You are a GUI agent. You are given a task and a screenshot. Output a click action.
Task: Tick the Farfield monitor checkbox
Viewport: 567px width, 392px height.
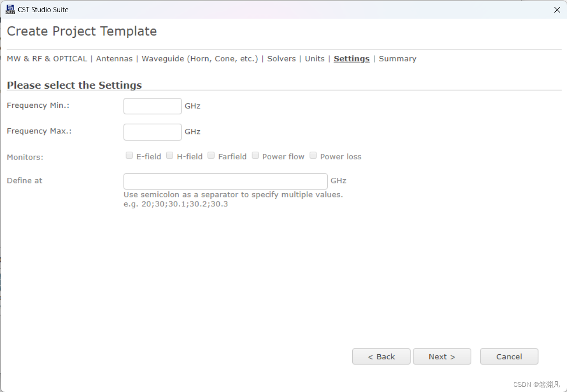[211, 155]
